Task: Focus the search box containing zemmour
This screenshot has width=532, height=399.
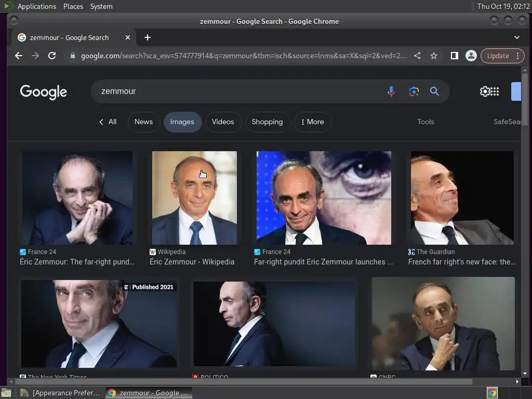Action: [x=237, y=91]
